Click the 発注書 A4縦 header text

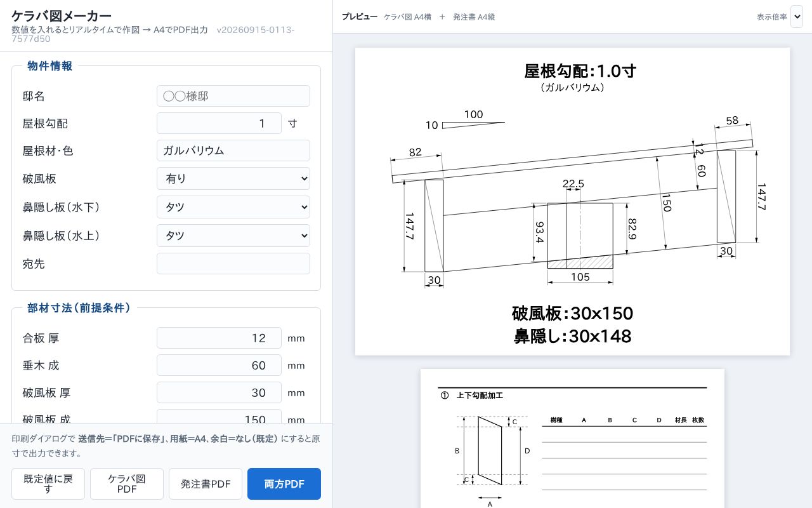click(x=474, y=17)
